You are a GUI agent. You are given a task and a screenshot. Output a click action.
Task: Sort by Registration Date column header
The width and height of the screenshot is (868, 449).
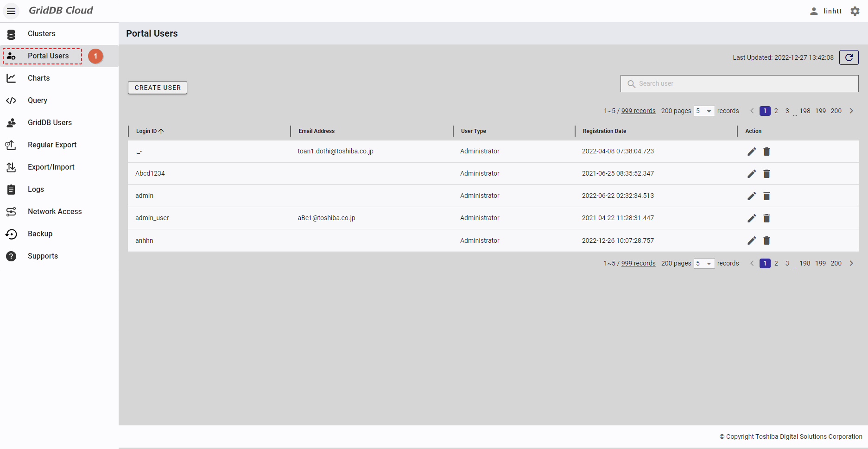[604, 131]
